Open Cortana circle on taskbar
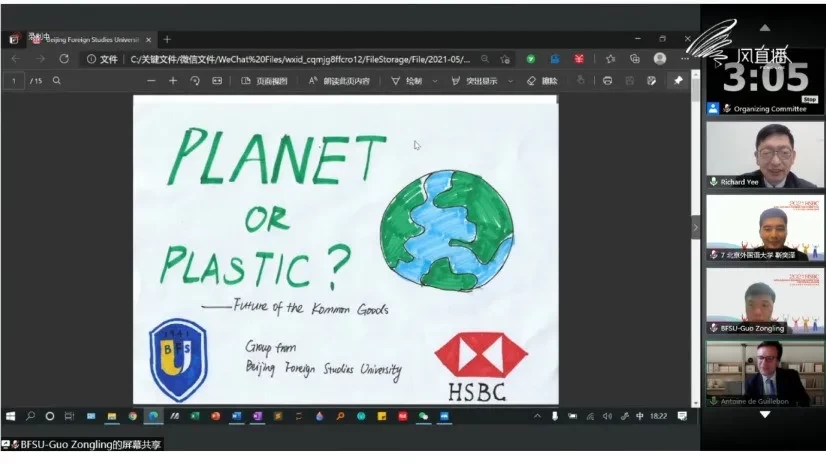The image size is (826, 464). pyautogui.click(x=50, y=416)
